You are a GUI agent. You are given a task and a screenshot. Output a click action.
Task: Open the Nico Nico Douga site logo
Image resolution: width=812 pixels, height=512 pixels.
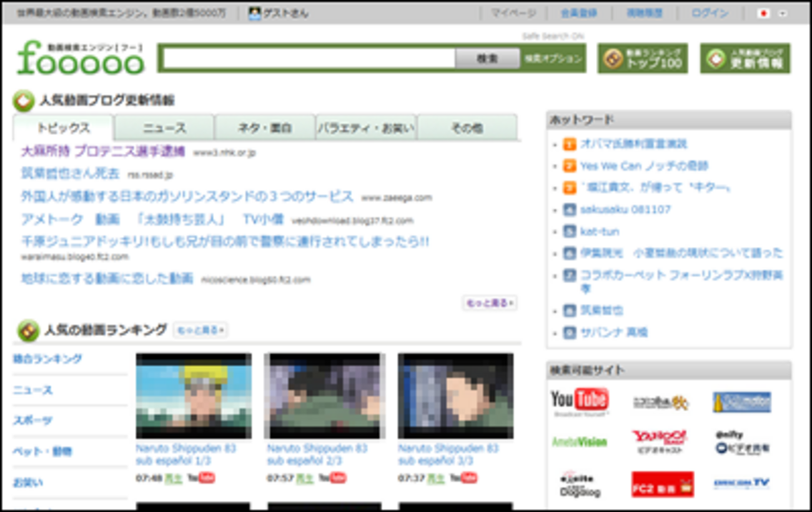click(x=661, y=402)
